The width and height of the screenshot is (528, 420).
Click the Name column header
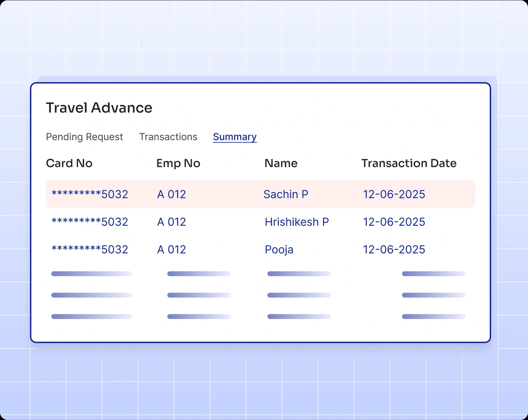tap(281, 163)
